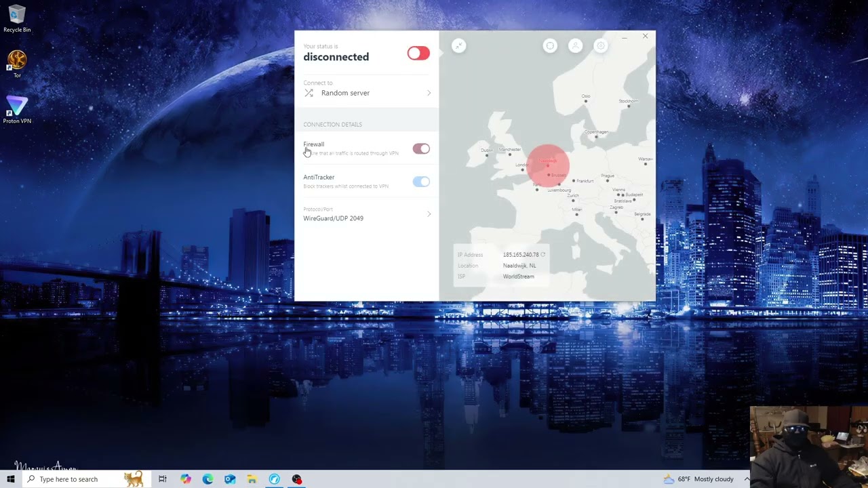868x488 pixels.
Task: Select the Luxembourg server dot on map
Action: tap(559, 185)
